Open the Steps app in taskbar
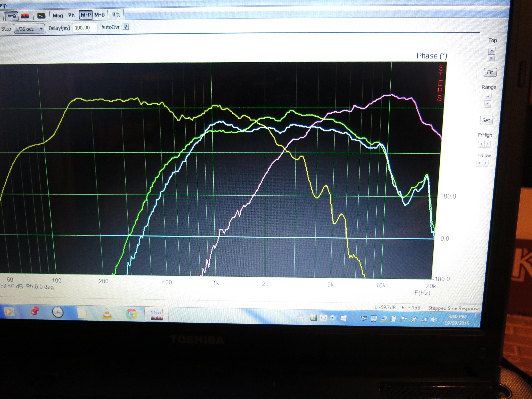The image size is (532, 399). (x=156, y=315)
